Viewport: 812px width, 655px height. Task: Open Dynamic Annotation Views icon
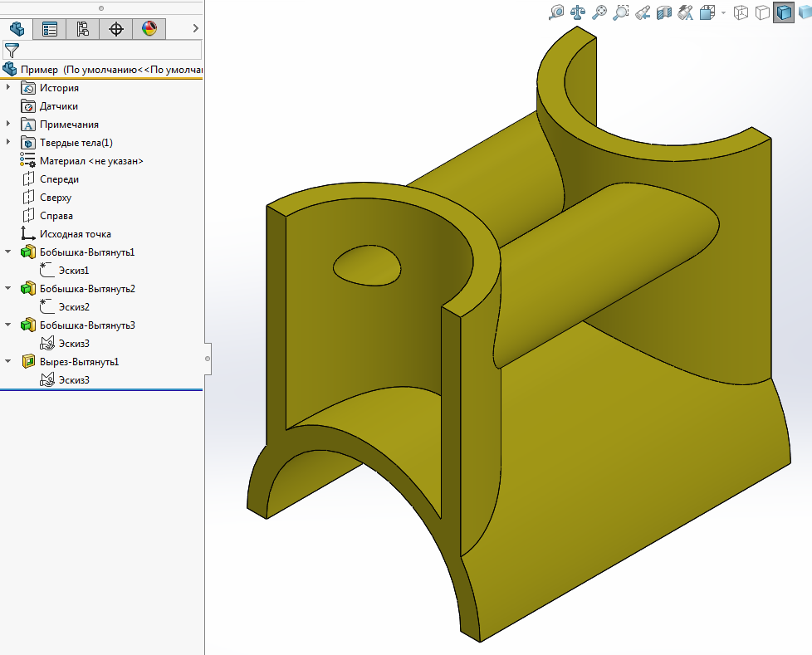pyautogui.click(x=686, y=12)
